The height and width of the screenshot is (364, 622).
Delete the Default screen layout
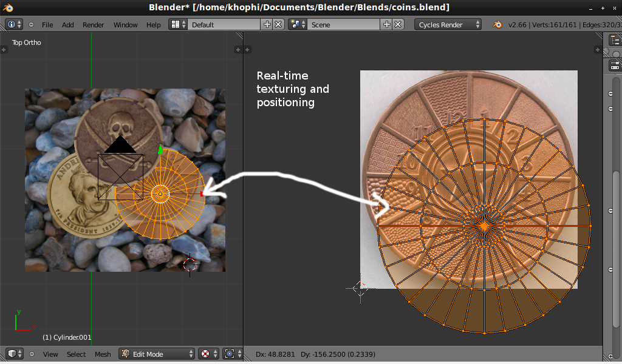pos(278,25)
